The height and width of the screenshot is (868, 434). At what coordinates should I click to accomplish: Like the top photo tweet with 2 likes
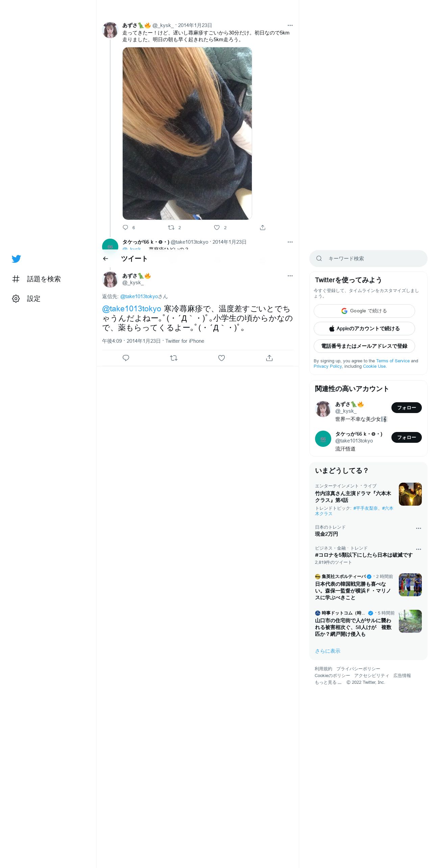(217, 227)
